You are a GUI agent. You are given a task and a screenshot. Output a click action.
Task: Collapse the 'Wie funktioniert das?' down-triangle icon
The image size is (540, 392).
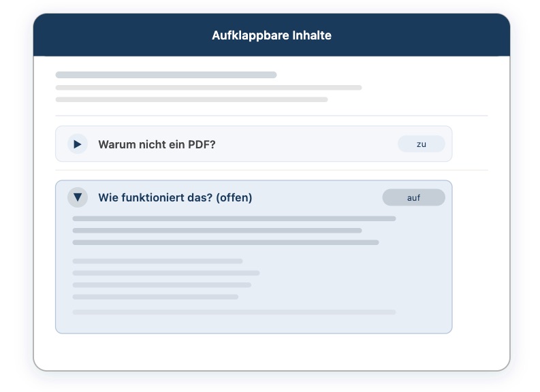coord(78,197)
